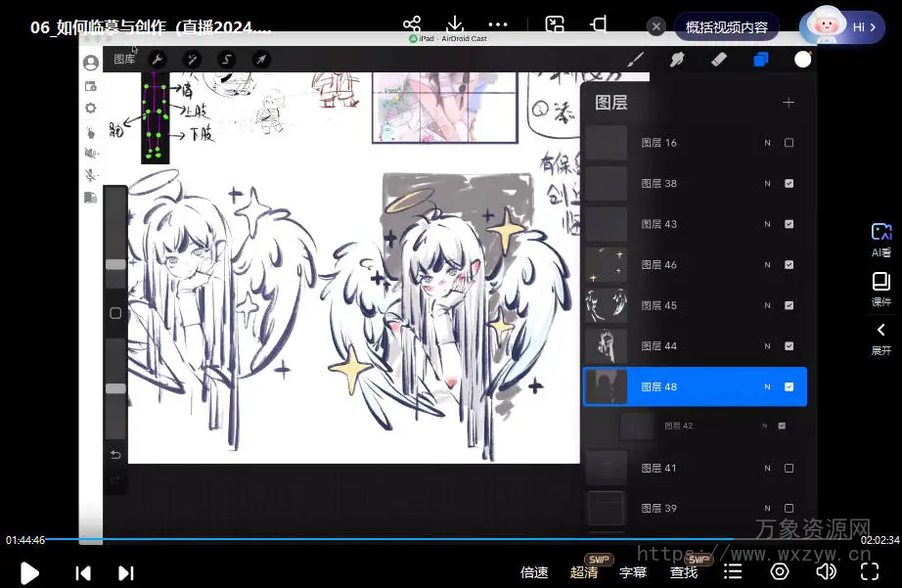Click 概括视频内容 button
Screen dimensions: 902x588
click(726, 27)
